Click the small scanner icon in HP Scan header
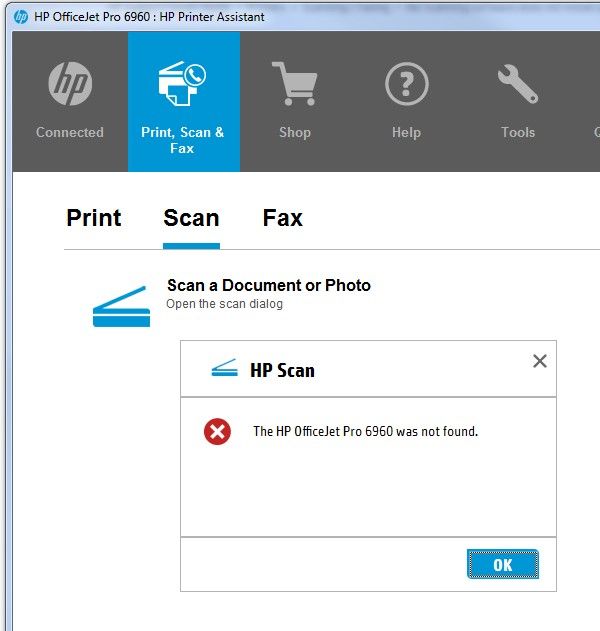 coord(225,367)
